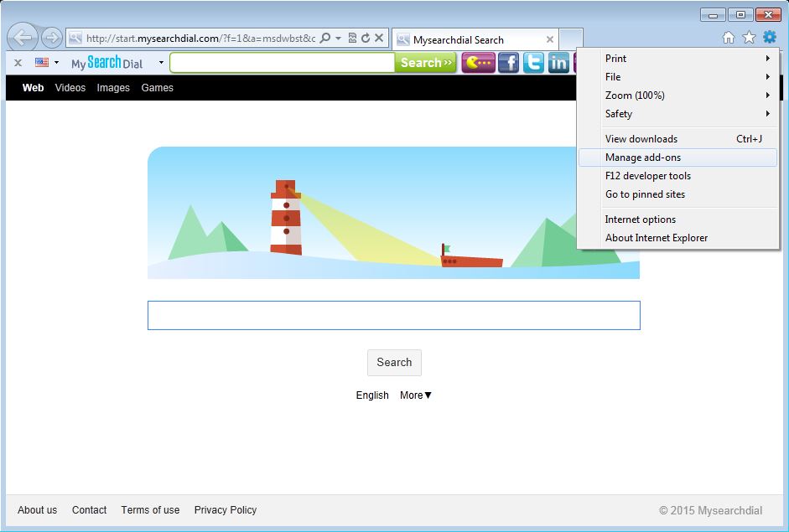The height and width of the screenshot is (532, 789).
Task: Select the Games search category
Action: [x=157, y=87]
